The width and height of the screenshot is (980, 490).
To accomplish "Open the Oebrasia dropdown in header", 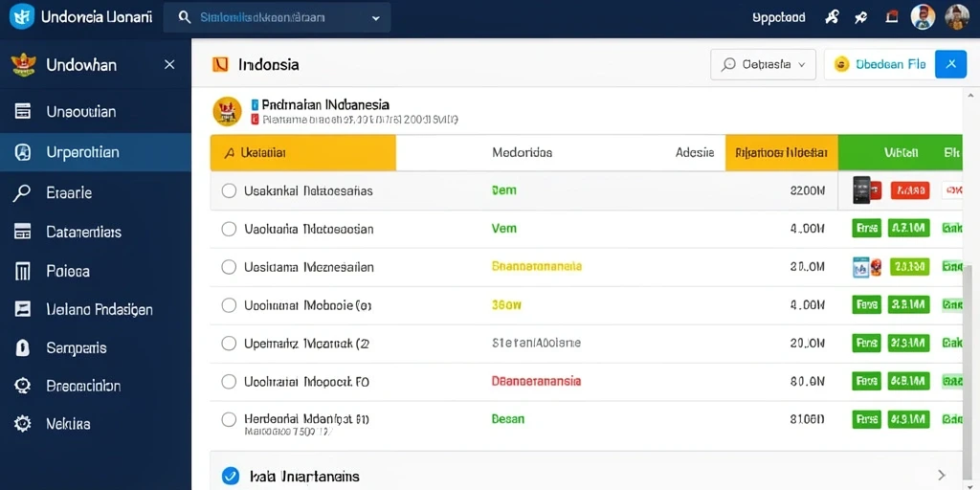I will (763, 64).
